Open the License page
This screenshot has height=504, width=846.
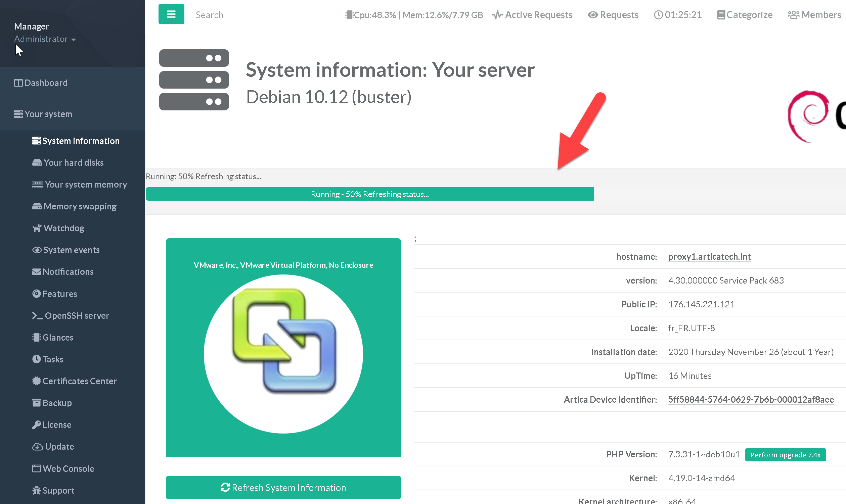(x=56, y=425)
